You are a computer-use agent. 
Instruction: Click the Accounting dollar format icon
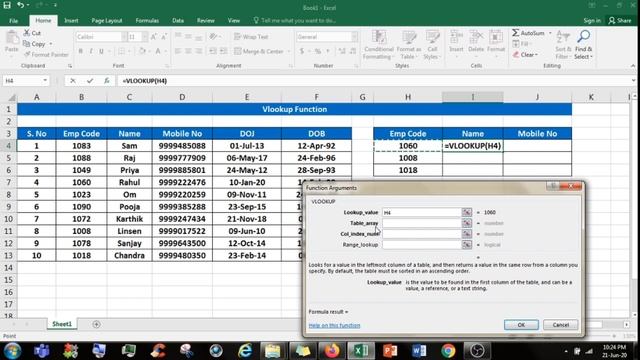[302, 51]
